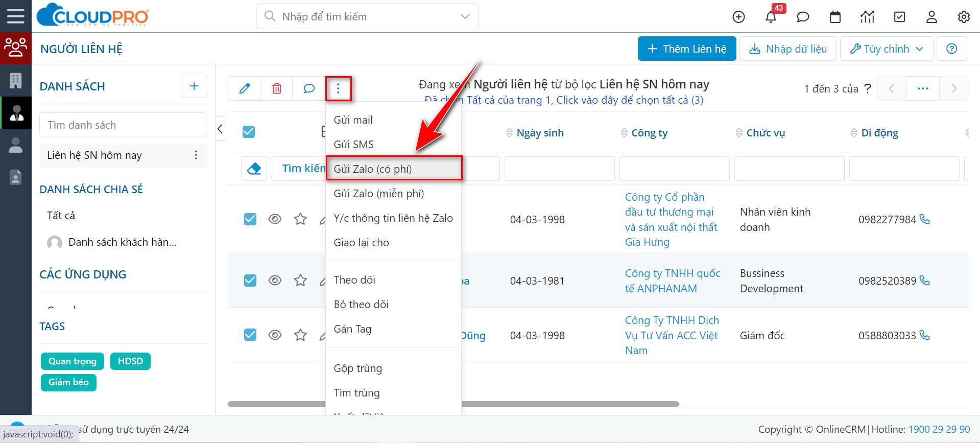The height and width of the screenshot is (443, 980).
Task: Uncheck the Bussiness Development row checkbox
Action: (x=250, y=281)
